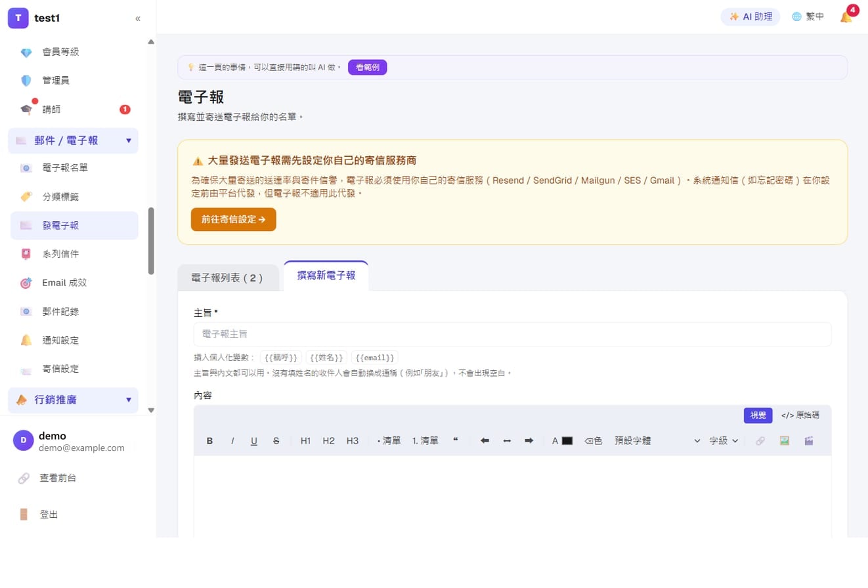Open the 繁中 language selector

[x=808, y=17]
